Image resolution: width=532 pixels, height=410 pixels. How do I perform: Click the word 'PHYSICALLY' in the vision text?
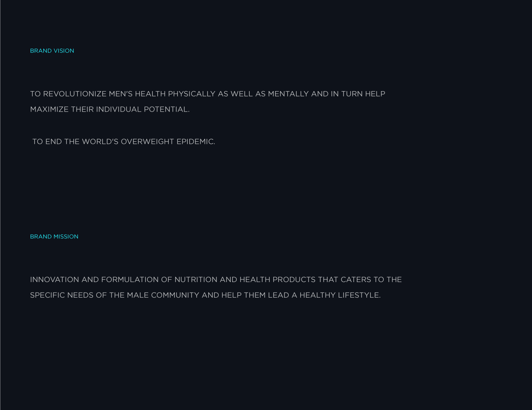192,94
